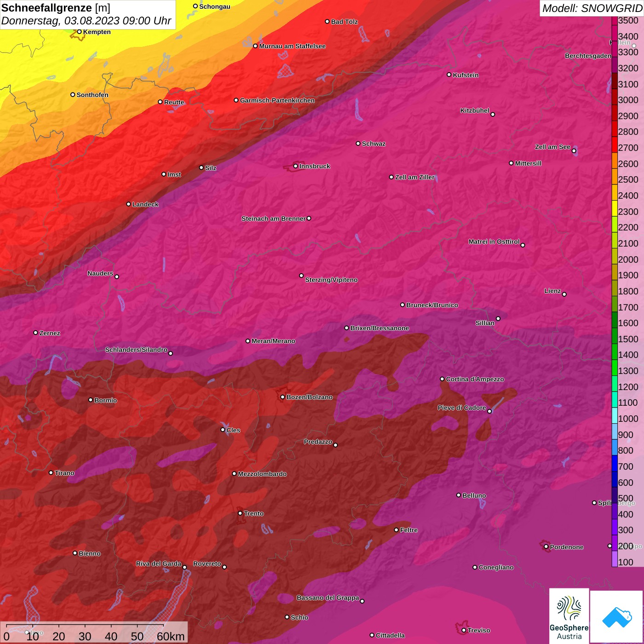Click the Belluno location dot
This screenshot has width=644, height=644.
pos(458,495)
